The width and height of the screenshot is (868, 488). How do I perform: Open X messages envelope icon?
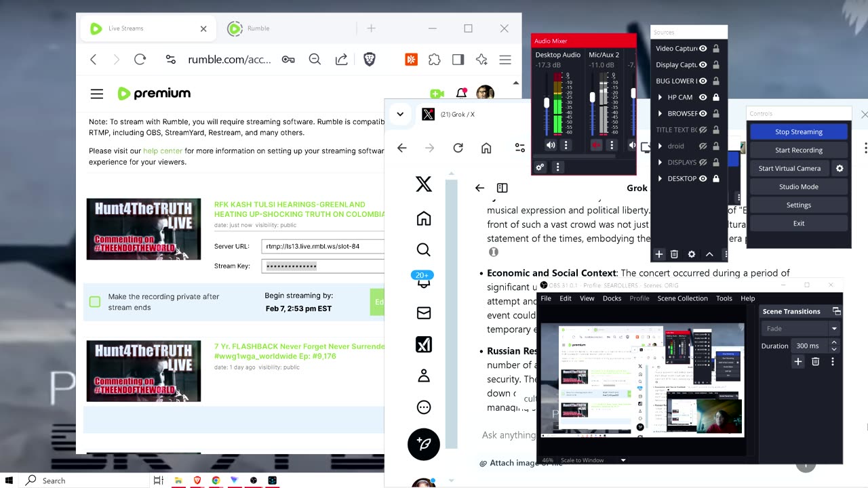click(x=424, y=313)
